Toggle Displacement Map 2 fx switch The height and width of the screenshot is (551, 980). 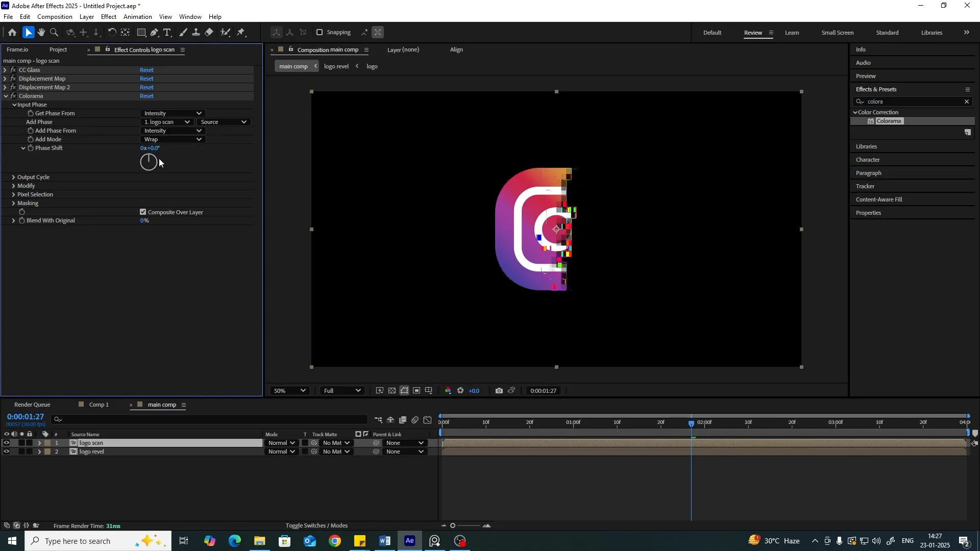click(13, 87)
